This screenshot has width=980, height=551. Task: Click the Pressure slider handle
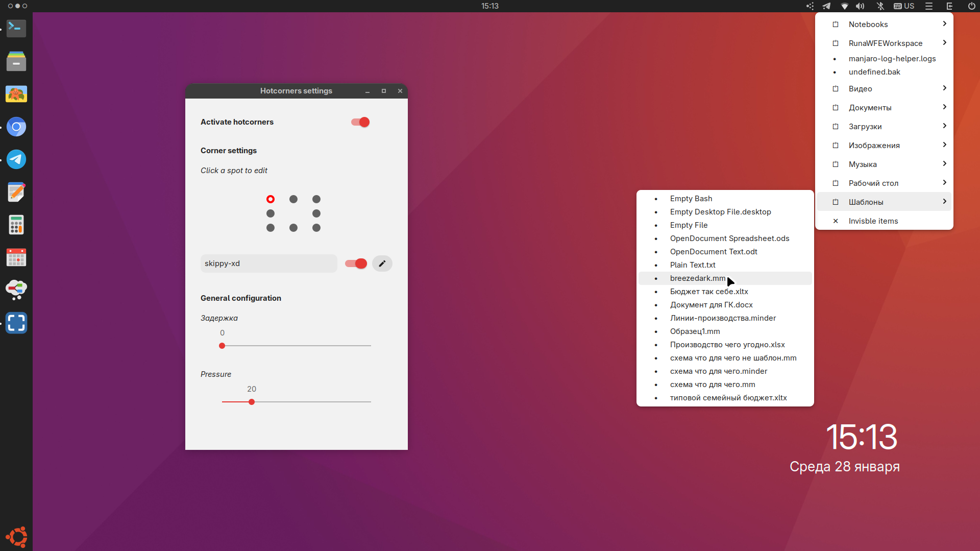click(252, 402)
